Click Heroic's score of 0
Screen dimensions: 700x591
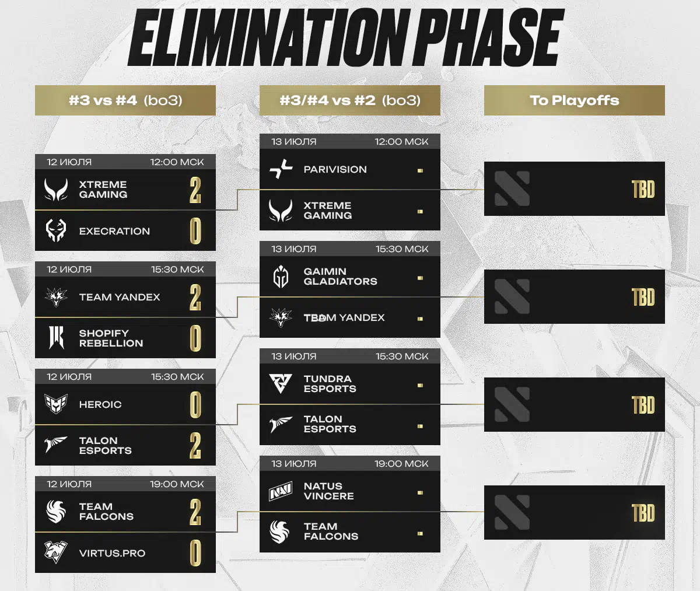195,404
